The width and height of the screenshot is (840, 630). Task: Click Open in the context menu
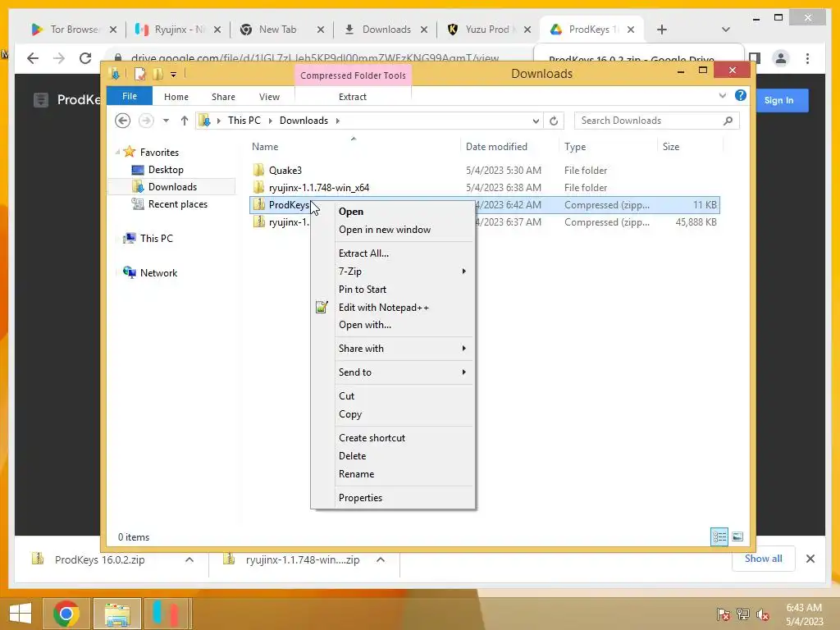coord(351,212)
